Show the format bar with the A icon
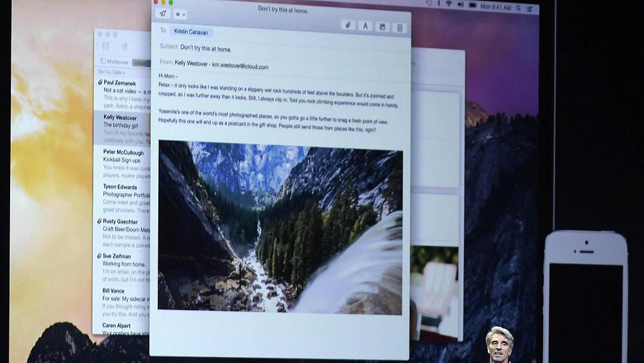The height and width of the screenshot is (363, 644). [365, 26]
